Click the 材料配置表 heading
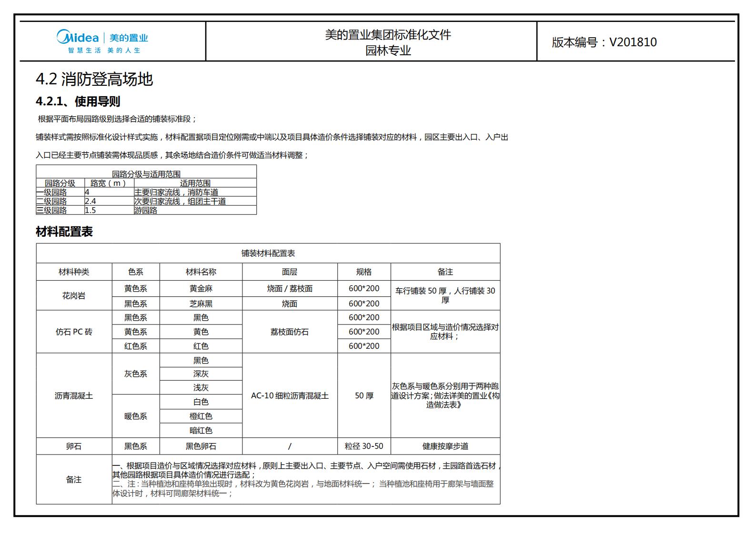The image size is (756, 535). [x=64, y=232]
